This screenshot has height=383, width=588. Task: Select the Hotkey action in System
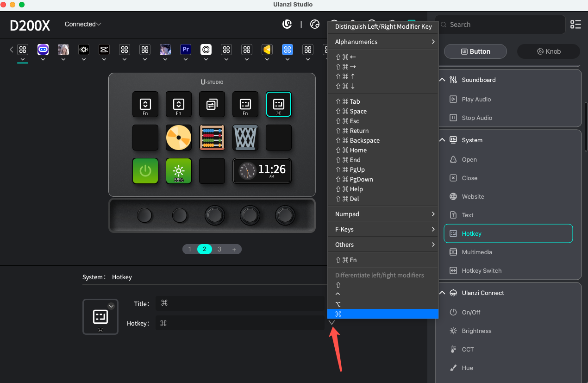(508, 233)
